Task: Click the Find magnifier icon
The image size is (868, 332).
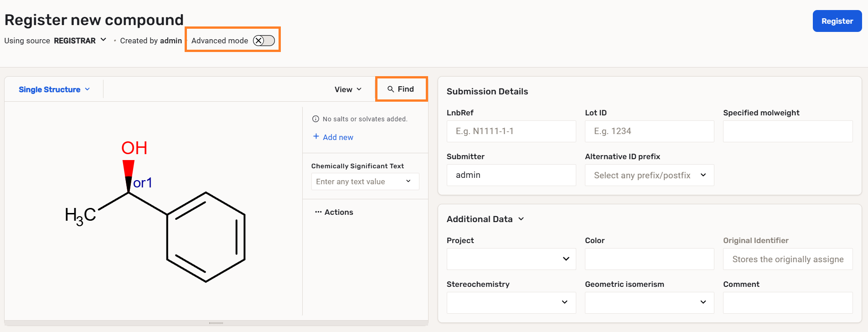Action: 391,89
